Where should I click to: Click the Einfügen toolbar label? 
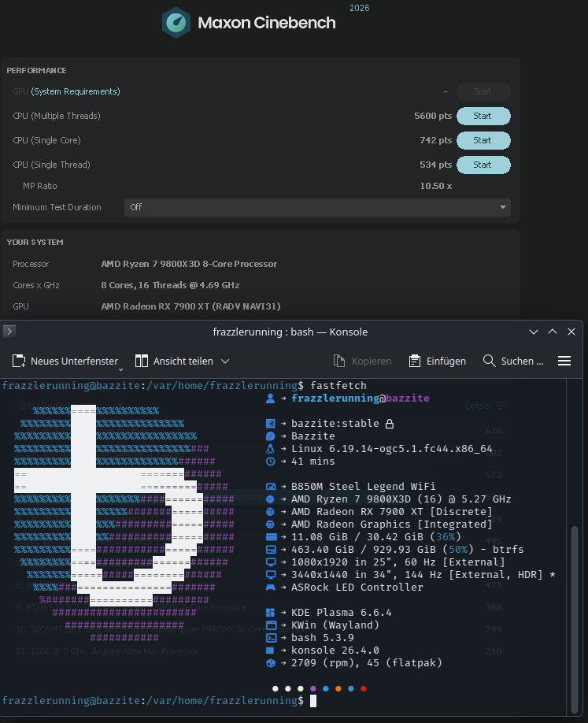tap(446, 361)
